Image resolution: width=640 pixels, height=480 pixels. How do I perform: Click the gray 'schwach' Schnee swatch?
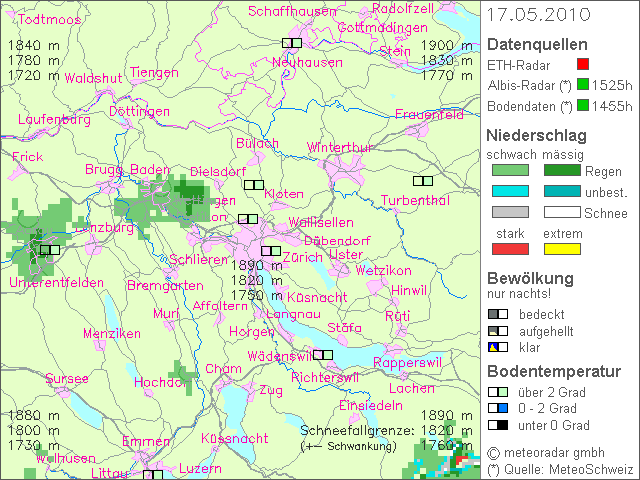click(x=510, y=212)
